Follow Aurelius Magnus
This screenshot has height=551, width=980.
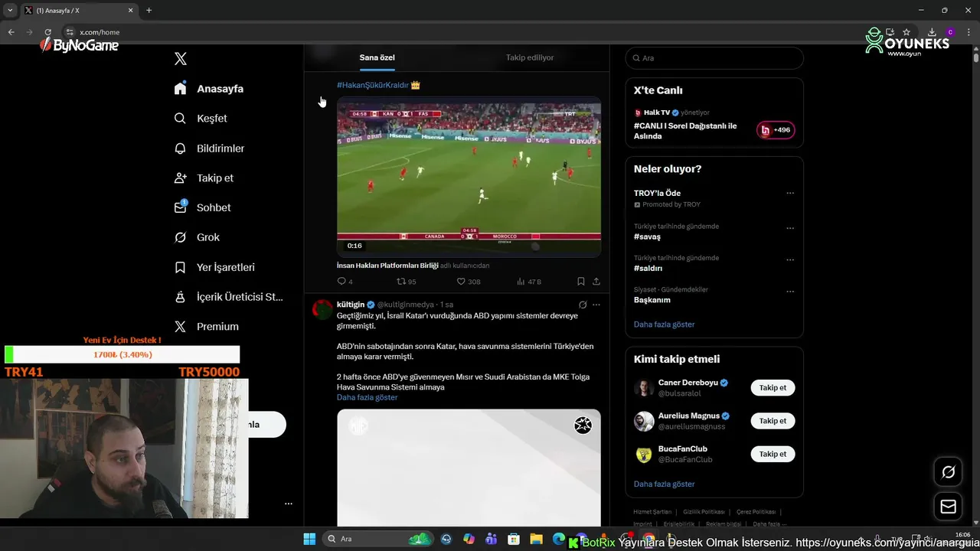click(x=773, y=421)
